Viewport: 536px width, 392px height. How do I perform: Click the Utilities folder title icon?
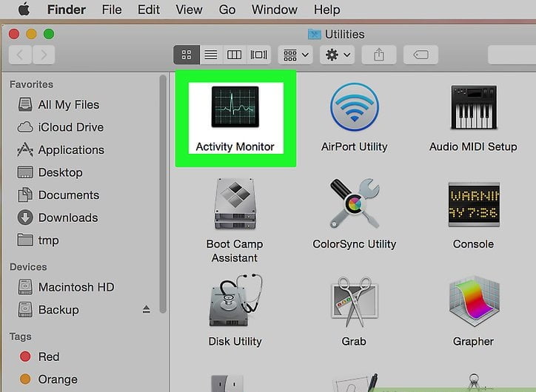314,34
